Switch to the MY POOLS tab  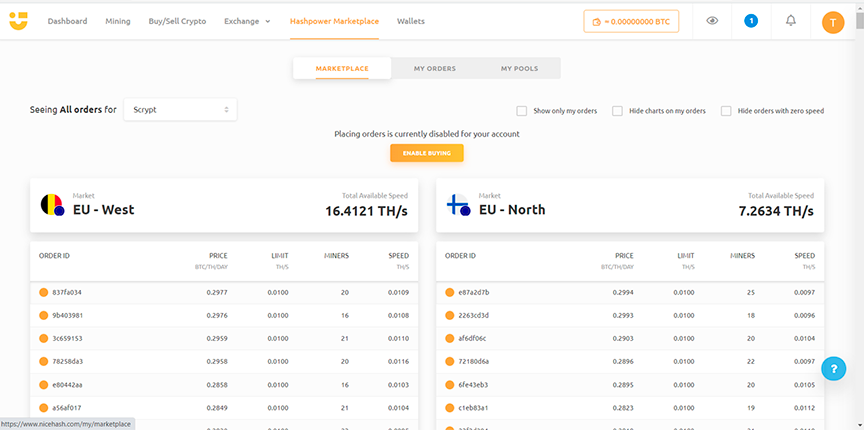coord(519,68)
